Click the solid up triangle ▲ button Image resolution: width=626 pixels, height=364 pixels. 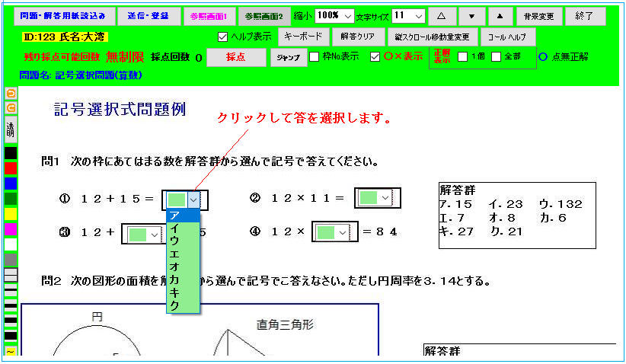[x=500, y=16]
